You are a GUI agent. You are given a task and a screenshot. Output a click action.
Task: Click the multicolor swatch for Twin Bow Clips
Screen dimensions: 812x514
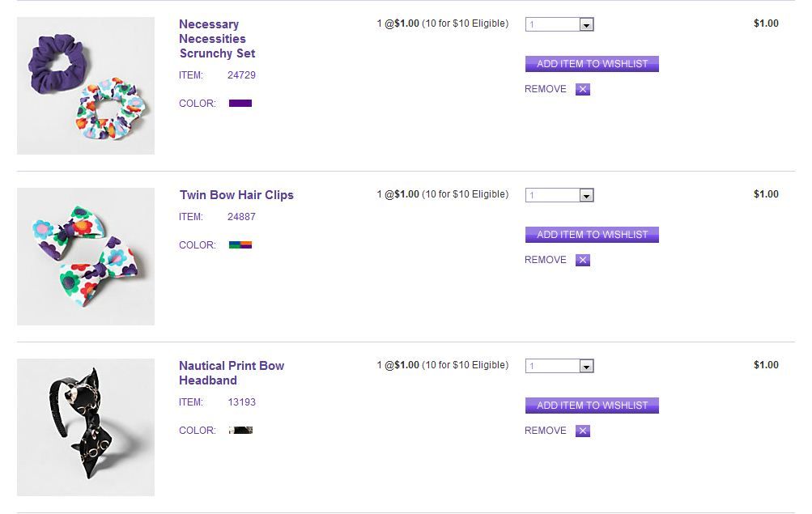[240, 244]
